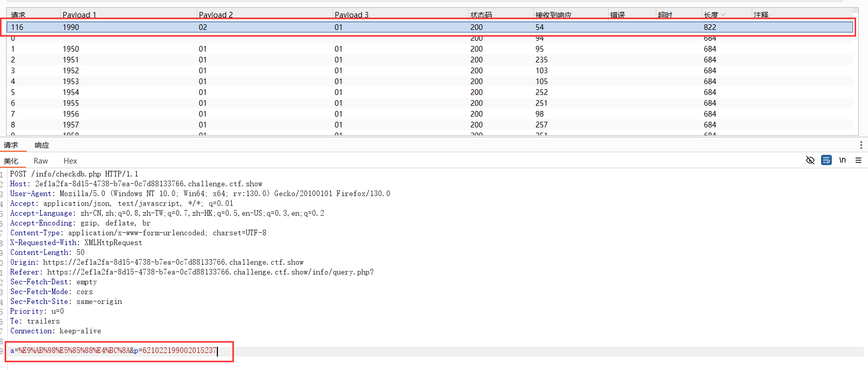Image resolution: width=868 pixels, height=370 pixels.
Task: Switch to the 请求 message tab
Action: click(x=11, y=145)
